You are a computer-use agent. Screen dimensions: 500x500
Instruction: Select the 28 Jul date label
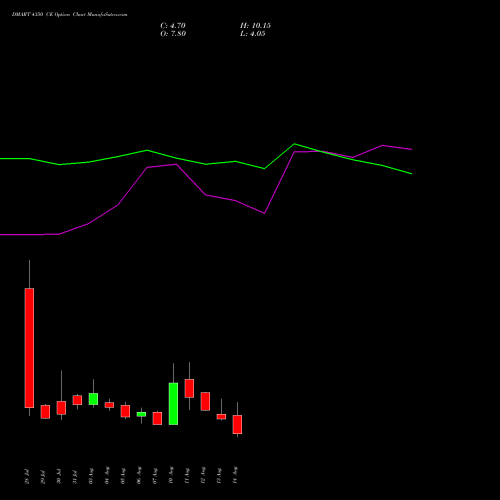(27, 476)
